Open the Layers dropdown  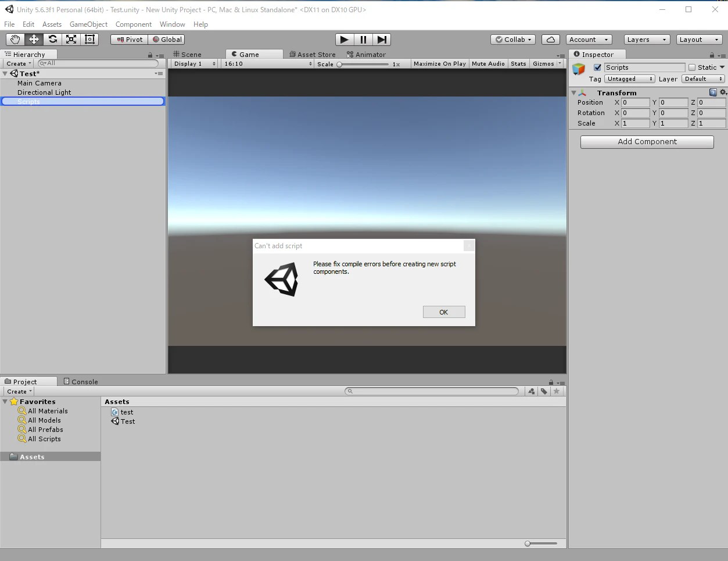tap(647, 40)
